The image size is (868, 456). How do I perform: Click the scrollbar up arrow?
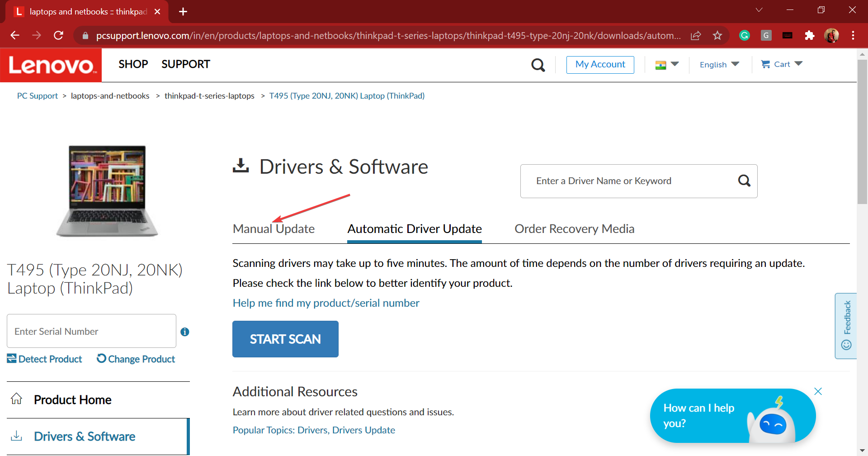click(x=862, y=54)
